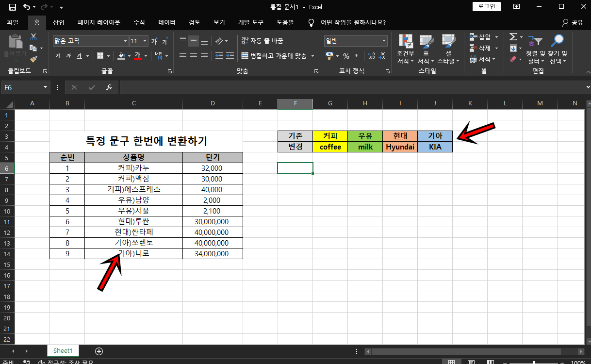Apply fill color paint bucket
This screenshot has width=591, height=364.
121,56
